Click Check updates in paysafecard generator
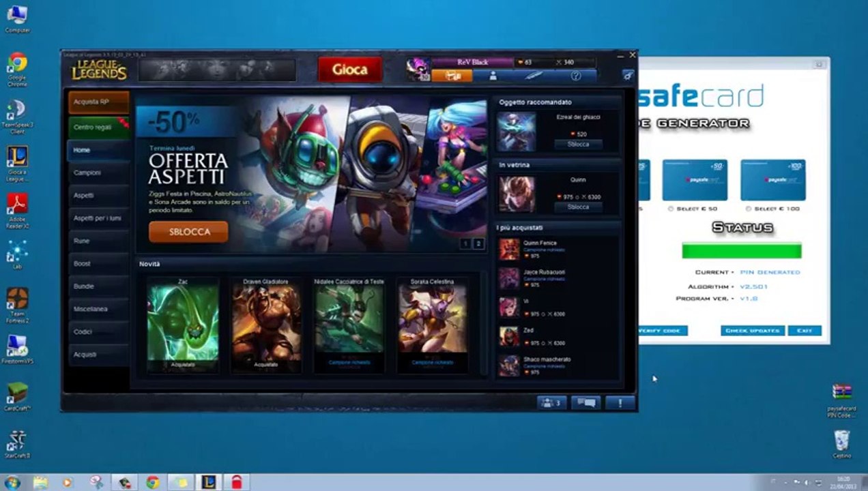Image resolution: width=868 pixels, height=491 pixels. 753,331
